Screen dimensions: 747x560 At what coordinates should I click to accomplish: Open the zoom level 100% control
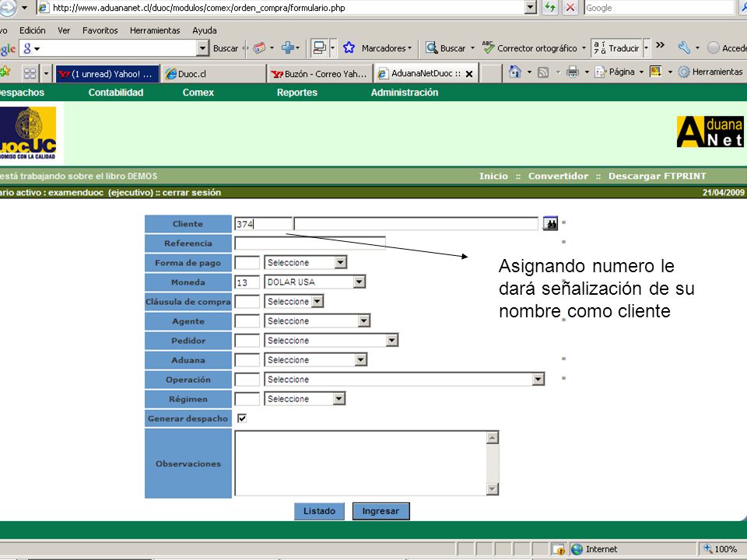click(721, 549)
